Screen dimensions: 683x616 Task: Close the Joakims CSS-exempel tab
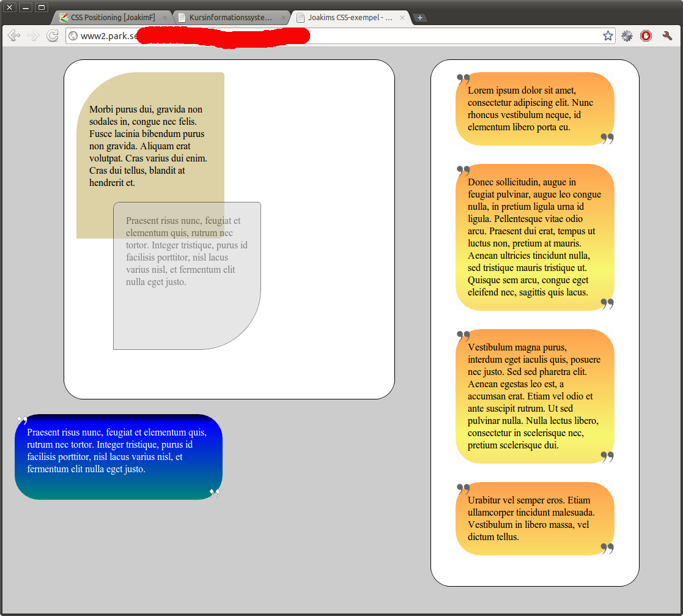[x=402, y=18]
